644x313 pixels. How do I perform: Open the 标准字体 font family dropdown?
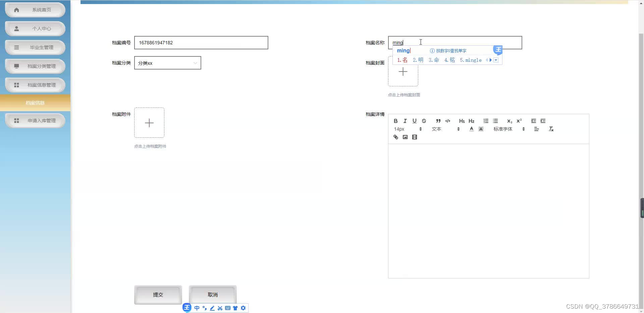[509, 129]
